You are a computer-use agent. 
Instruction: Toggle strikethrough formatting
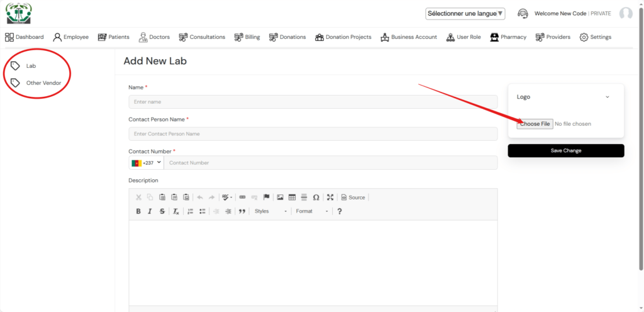(x=162, y=211)
